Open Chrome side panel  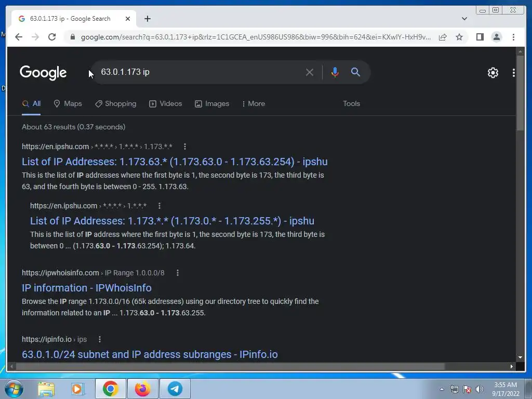[x=480, y=37]
